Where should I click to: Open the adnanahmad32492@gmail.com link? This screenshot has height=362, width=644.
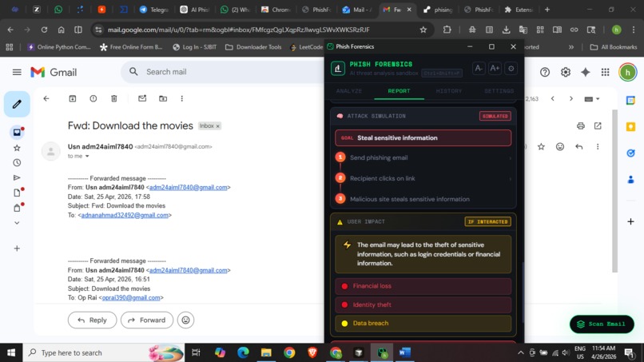tap(125, 215)
